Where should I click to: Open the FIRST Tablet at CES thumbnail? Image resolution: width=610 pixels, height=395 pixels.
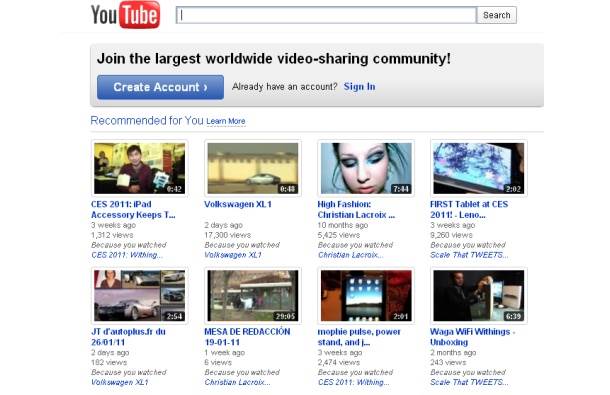[479, 168]
